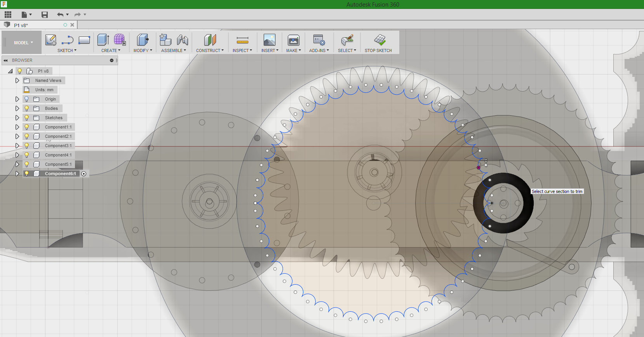Select the P1 v8* document tab
644x337 pixels.
click(39, 25)
